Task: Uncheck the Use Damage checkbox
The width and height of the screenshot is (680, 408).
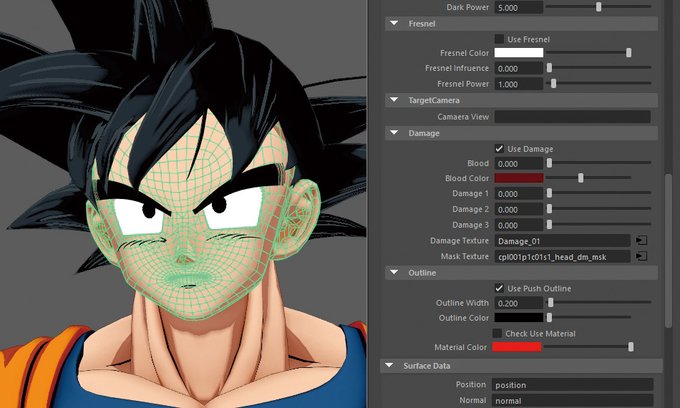Action: pos(499,149)
